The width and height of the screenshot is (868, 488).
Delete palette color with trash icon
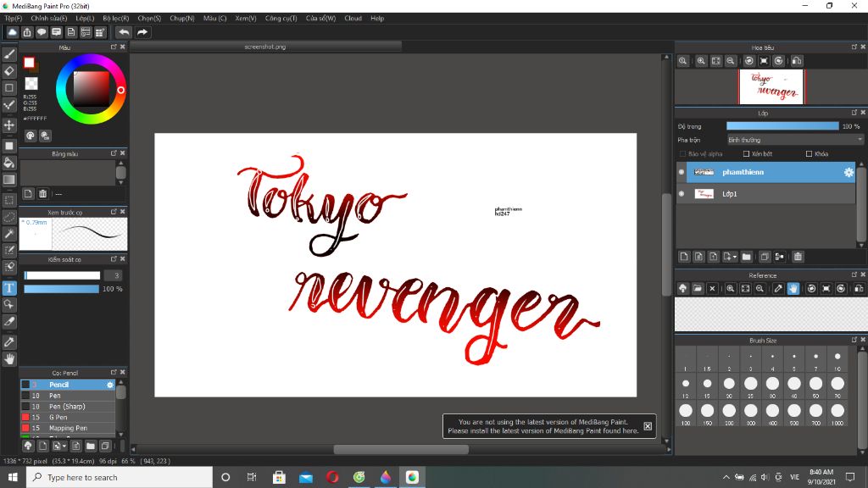pos(42,194)
